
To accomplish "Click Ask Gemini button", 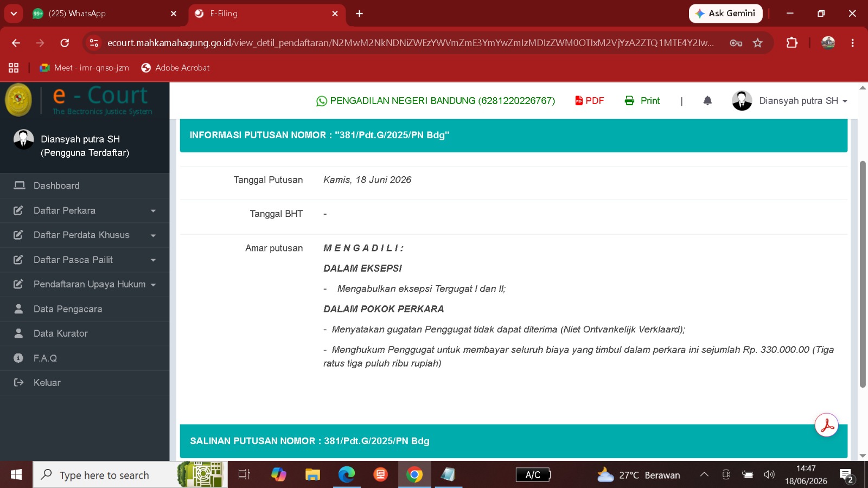I will [726, 14].
